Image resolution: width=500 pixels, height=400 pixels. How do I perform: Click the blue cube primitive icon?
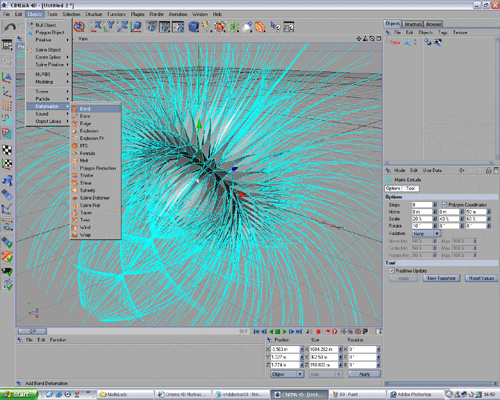click(193, 27)
